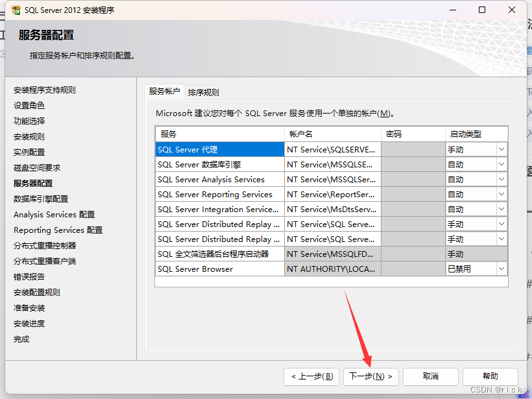
Task: Open startup type dropdown for SQL Server 代理
Action: pos(500,149)
